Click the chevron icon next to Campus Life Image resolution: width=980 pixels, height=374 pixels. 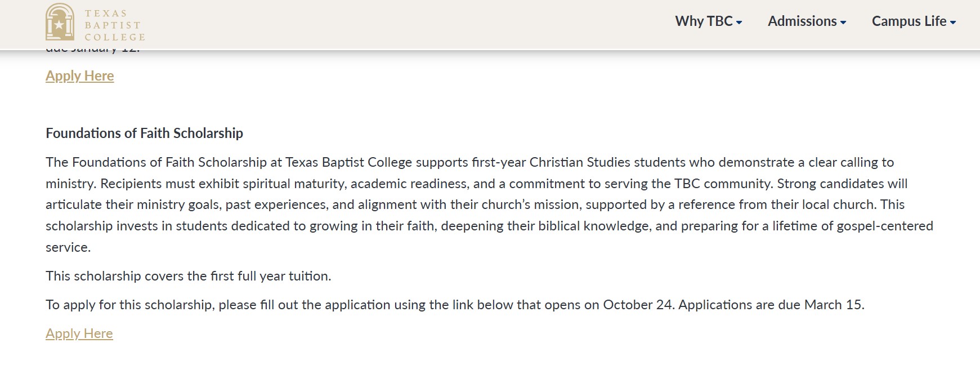pos(954,21)
